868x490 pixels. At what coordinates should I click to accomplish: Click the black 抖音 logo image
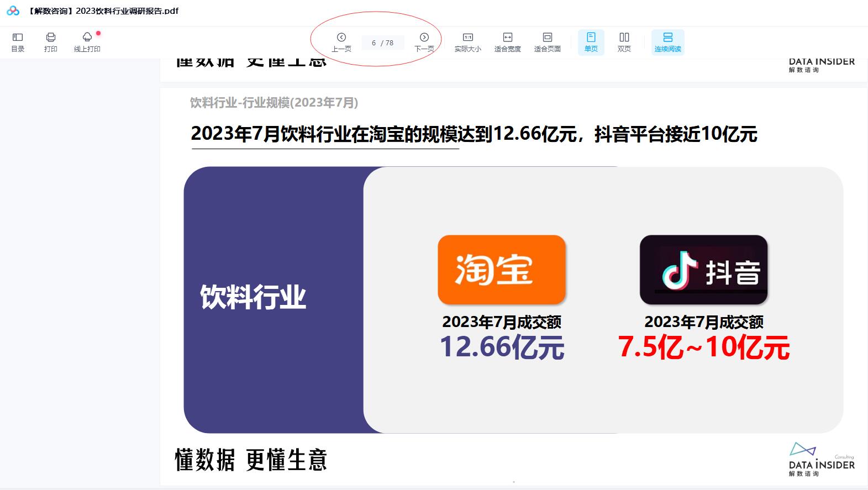(703, 270)
